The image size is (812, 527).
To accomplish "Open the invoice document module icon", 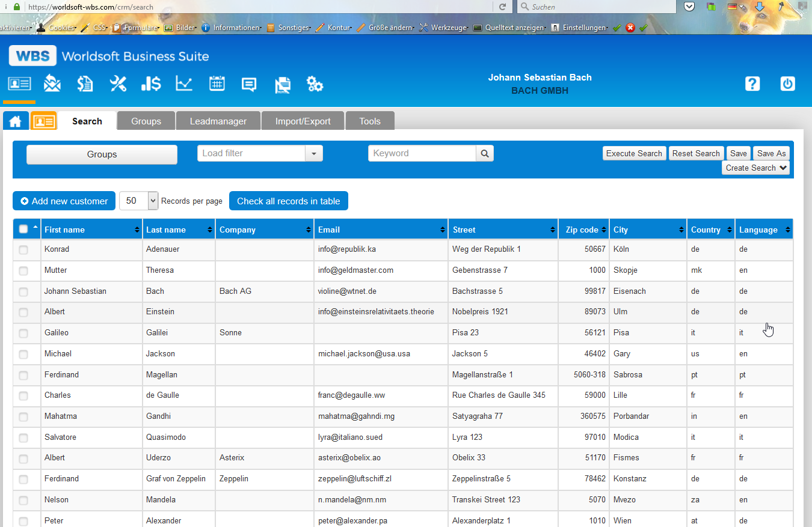I will click(x=85, y=84).
